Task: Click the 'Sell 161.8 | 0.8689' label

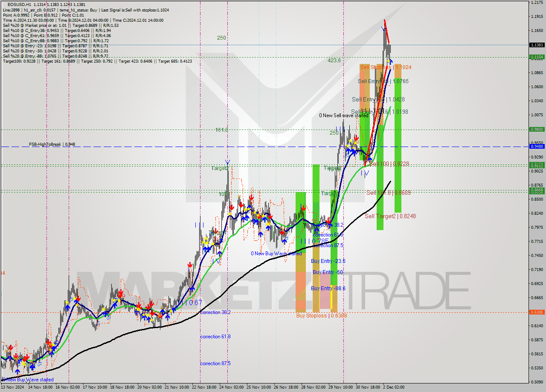Action: click(389, 193)
